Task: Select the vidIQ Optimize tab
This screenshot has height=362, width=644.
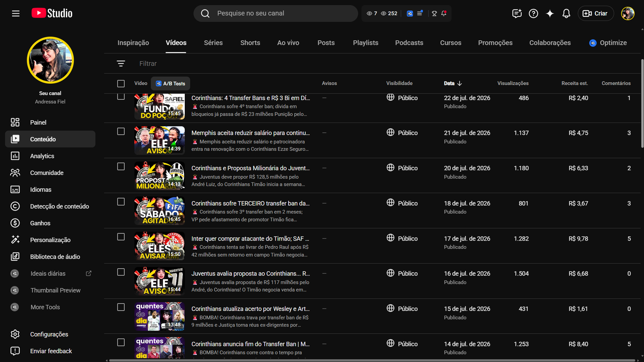Action: (x=608, y=43)
